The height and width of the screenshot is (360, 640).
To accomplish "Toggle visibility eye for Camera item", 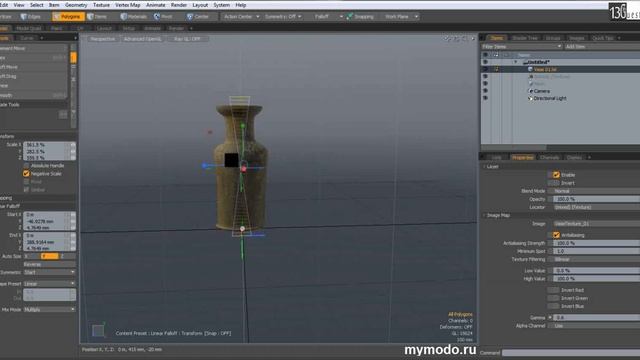I will [x=485, y=91].
